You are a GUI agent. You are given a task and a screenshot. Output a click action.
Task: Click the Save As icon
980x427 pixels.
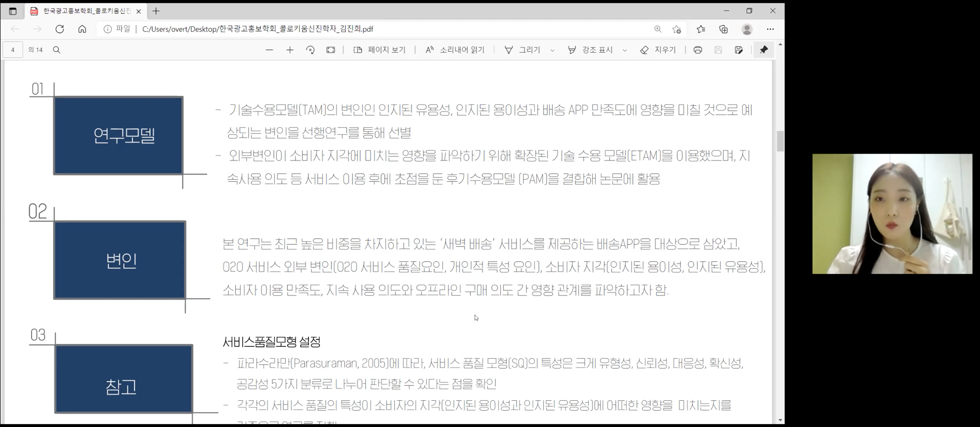point(738,50)
